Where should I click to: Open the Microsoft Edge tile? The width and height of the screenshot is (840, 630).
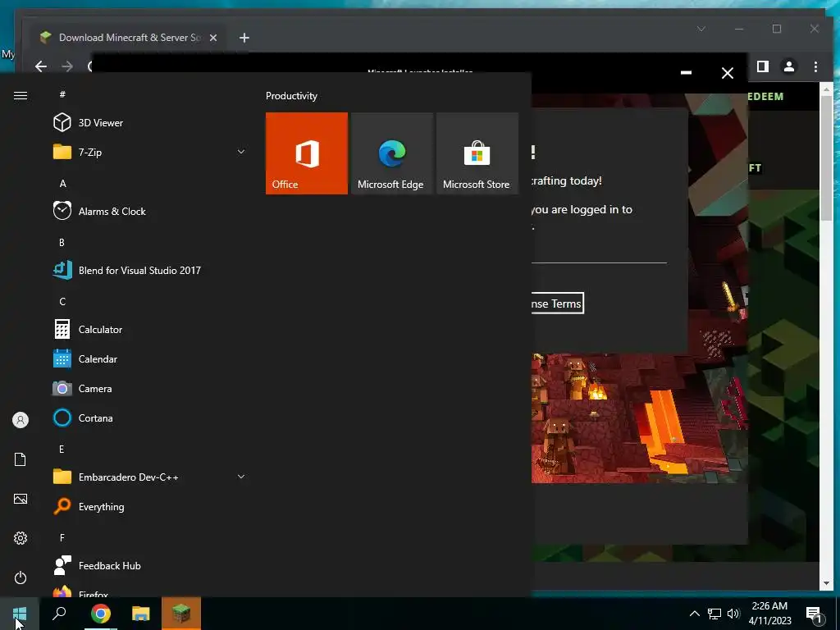(x=391, y=153)
